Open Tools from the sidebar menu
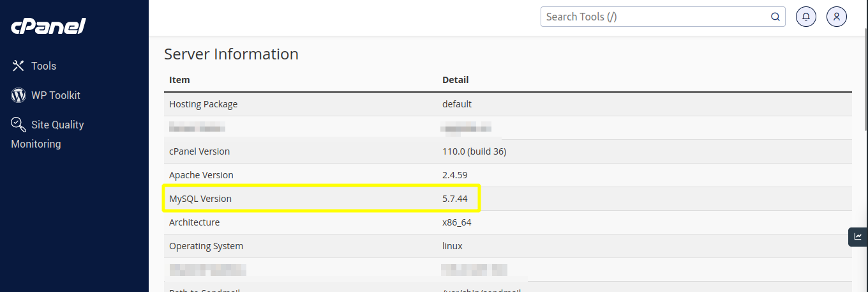Image resolution: width=868 pixels, height=292 pixels. (x=43, y=66)
